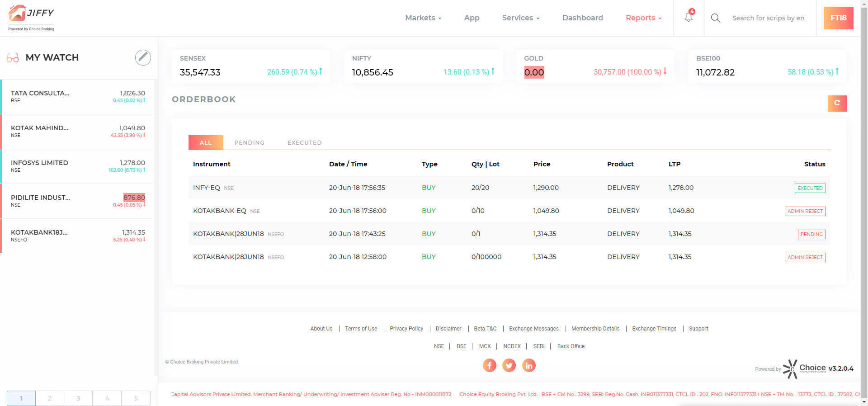This screenshot has width=868, height=406.
Task: Open the SEBI footer link
Action: pyautogui.click(x=539, y=346)
